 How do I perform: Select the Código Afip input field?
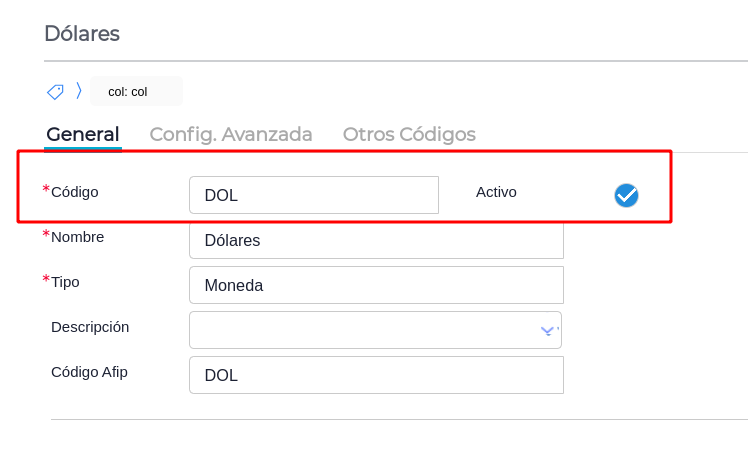375,375
